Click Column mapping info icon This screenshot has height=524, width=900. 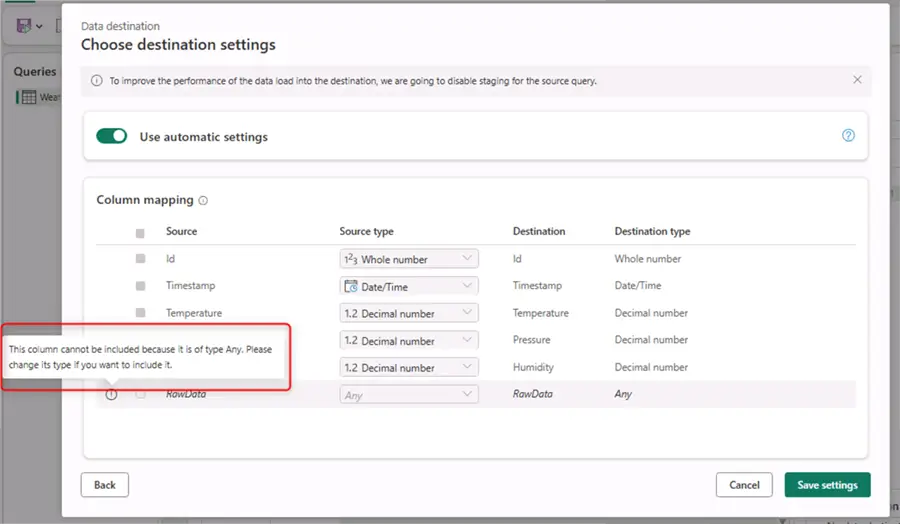coord(203,200)
